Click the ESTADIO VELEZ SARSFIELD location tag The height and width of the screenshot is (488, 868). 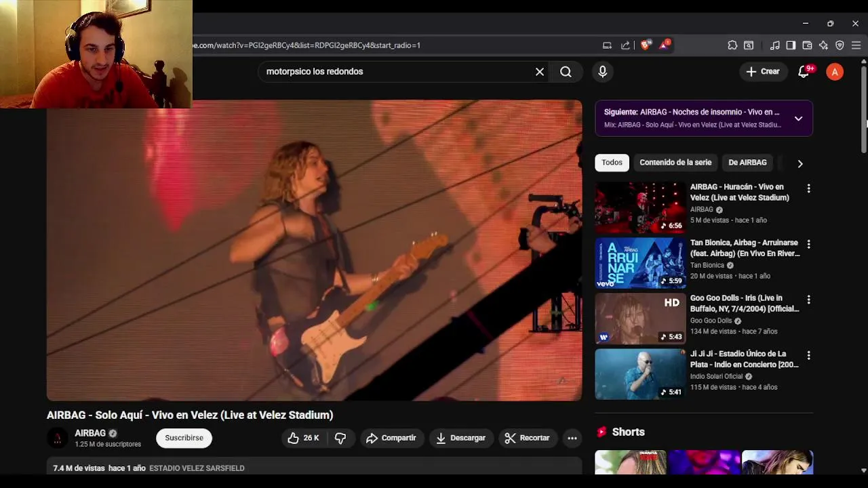tap(197, 468)
